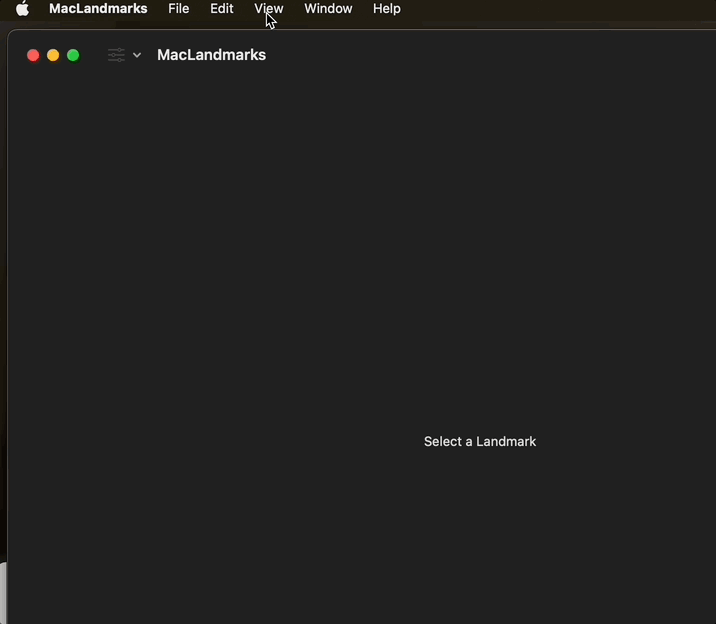Expand the filter dropdown chevron

point(137,55)
